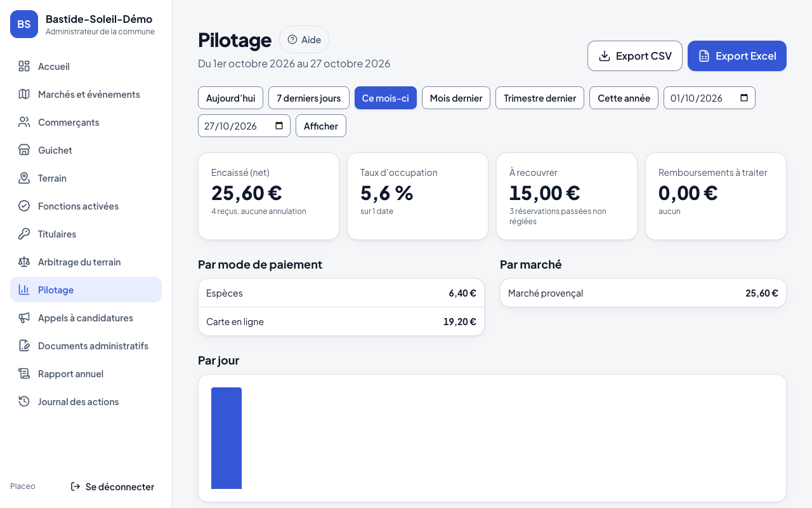Go to Marchés et événements
The image size is (812, 508).
pos(86,94)
